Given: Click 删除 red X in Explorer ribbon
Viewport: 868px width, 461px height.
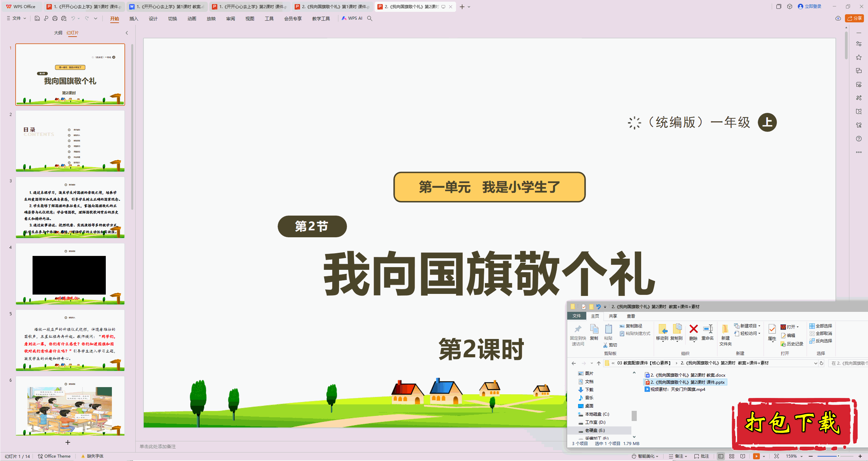Looking at the screenshot, I should tap(693, 333).
